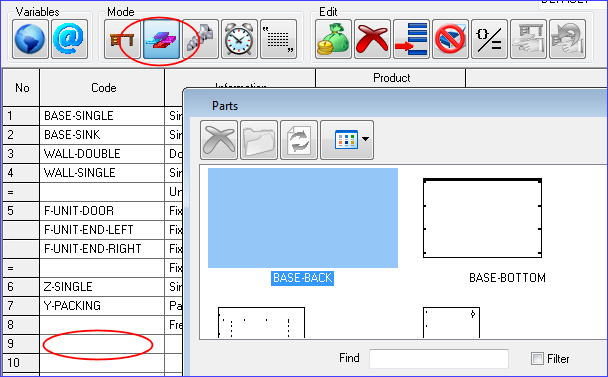Click the alarm clock Mode icon
This screenshot has width=608, height=377.
(239, 39)
